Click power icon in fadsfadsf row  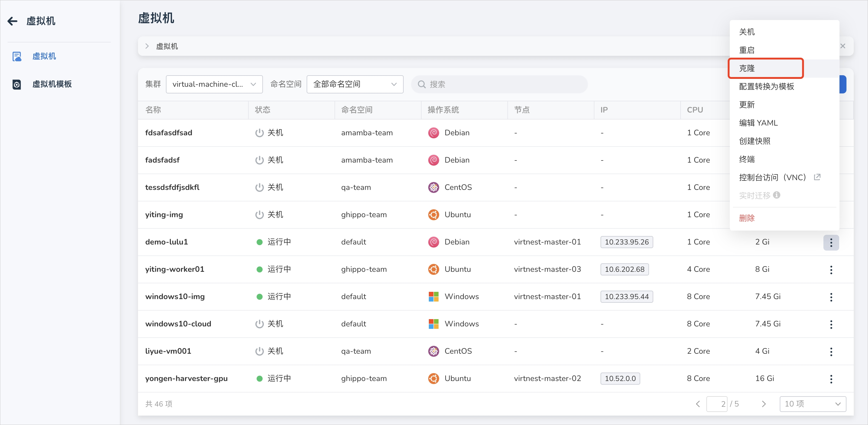(259, 160)
